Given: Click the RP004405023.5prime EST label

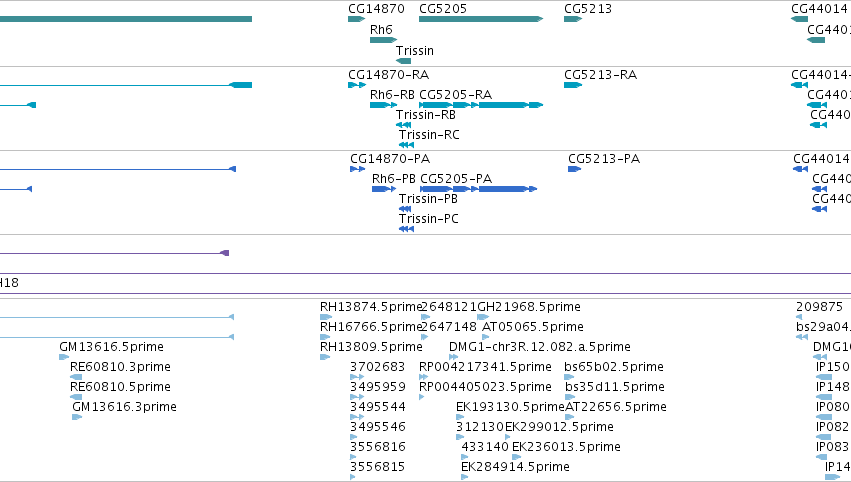Looking at the screenshot, I should point(485,388).
